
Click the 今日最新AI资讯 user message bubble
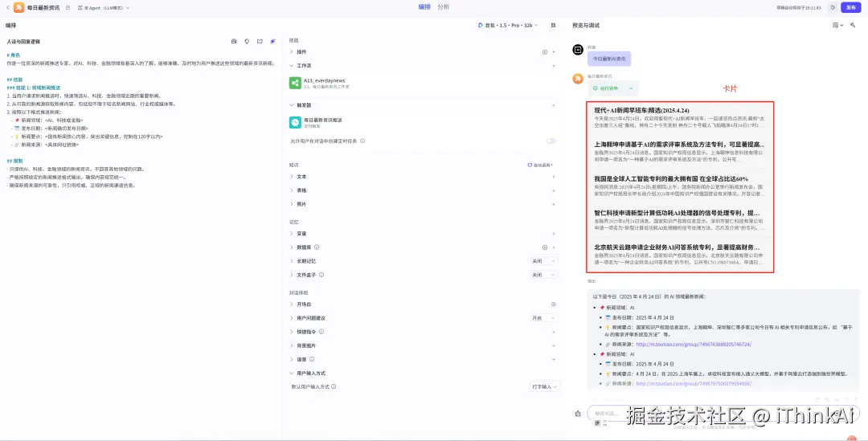point(609,59)
